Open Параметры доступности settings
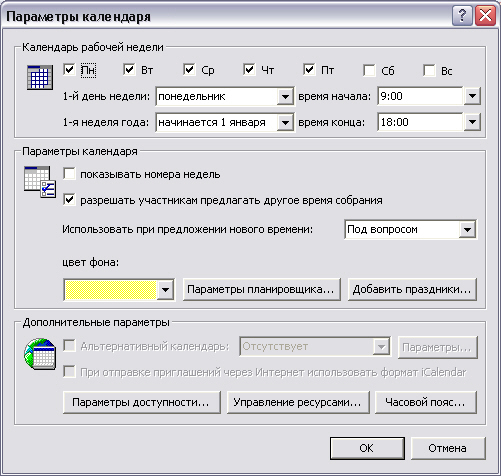Viewport: 501px width, 476px height. point(142,402)
